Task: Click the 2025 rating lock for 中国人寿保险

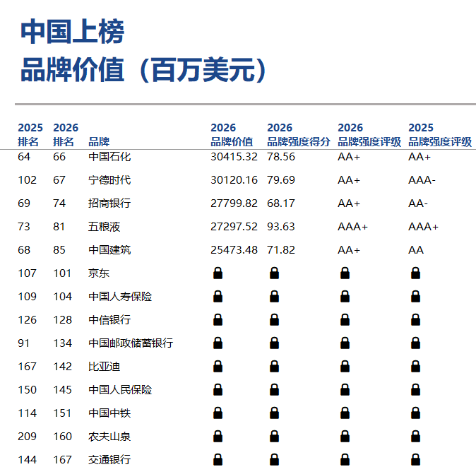Action: 415,296
